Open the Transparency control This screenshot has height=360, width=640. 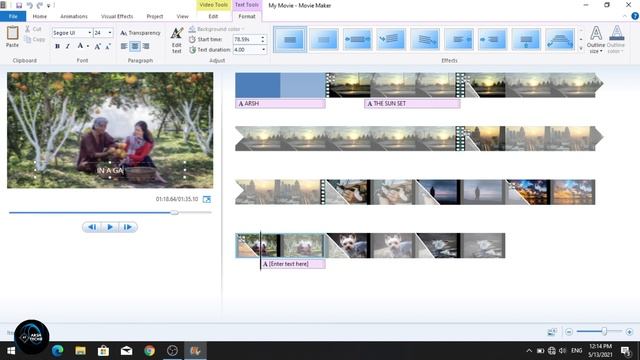(x=140, y=33)
